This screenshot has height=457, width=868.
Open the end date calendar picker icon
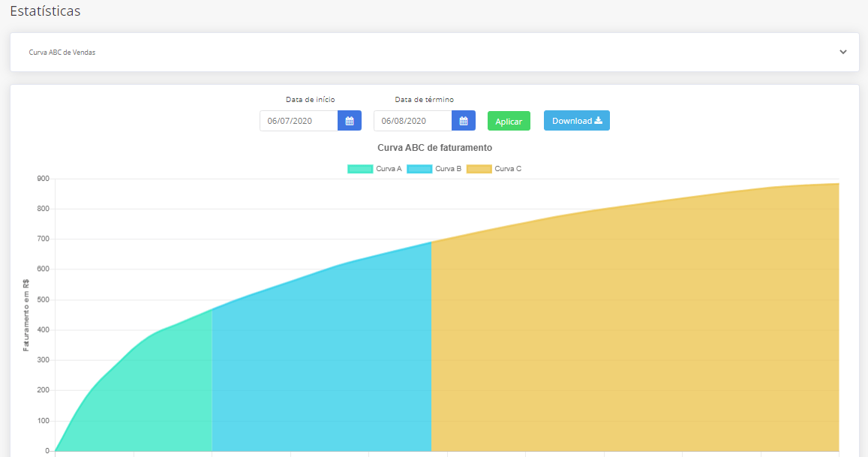pyautogui.click(x=463, y=121)
